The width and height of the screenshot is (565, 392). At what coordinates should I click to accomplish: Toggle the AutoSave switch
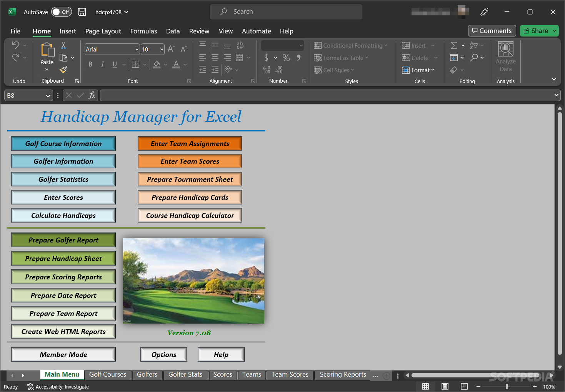[x=62, y=12]
